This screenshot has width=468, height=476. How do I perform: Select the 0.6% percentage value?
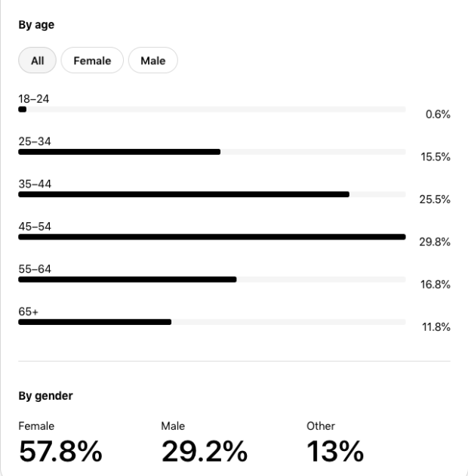438,115
